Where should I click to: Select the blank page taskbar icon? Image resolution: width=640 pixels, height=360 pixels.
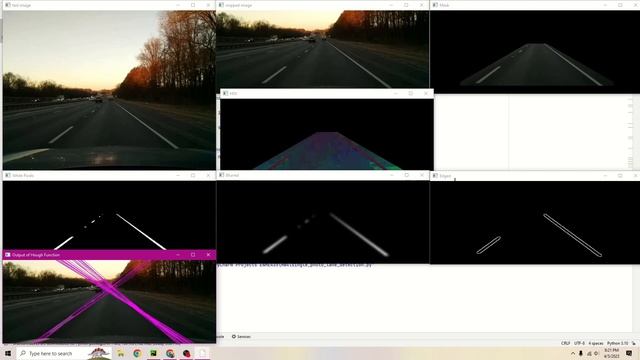click(202, 353)
